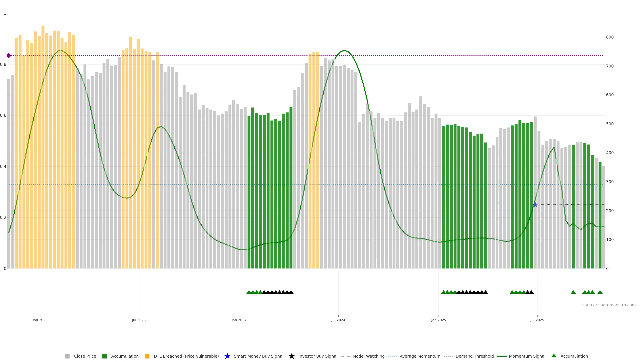This screenshot has height=362, width=644.
Task: Click the gray Close Price legend swatch
Action: pos(67,356)
